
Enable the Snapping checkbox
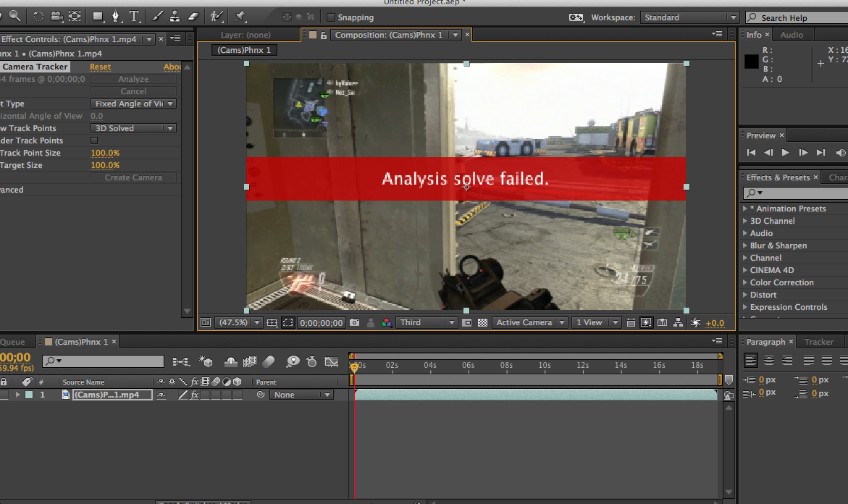pyautogui.click(x=331, y=17)
